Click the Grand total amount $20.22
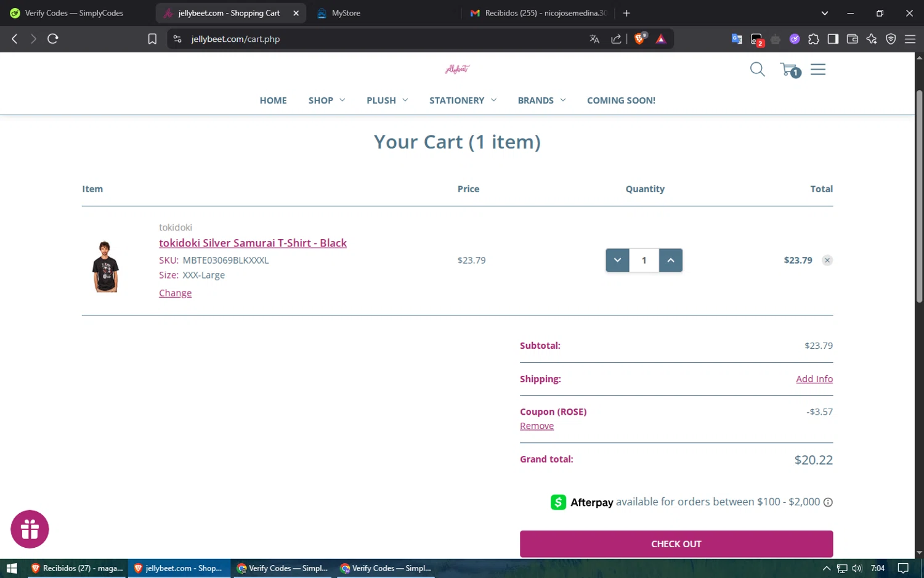This screenshot has height=578, width=924. click(813, 460)
